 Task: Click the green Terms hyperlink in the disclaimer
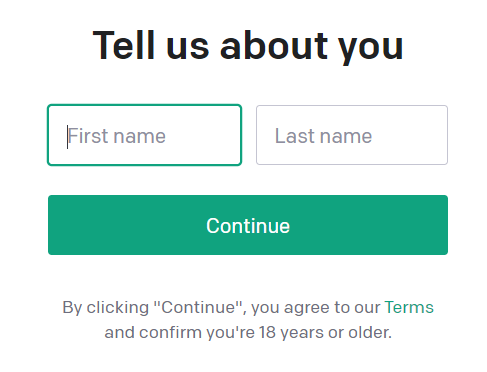(409, 307)
